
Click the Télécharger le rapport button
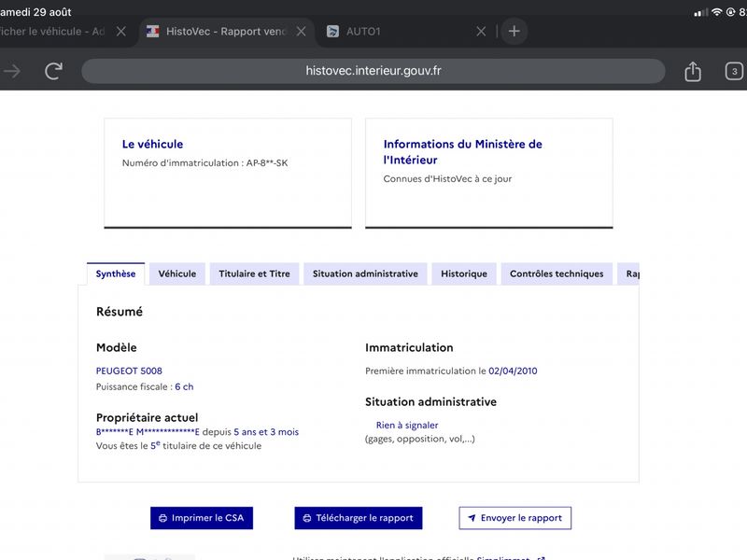tap(359, 518)
